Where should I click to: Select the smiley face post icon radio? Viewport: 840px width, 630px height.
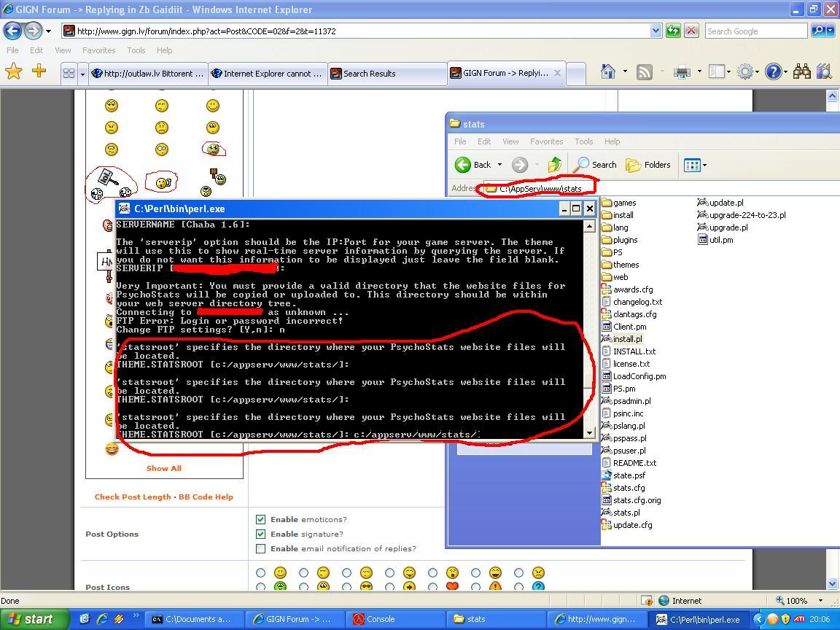tap(261, 572)
